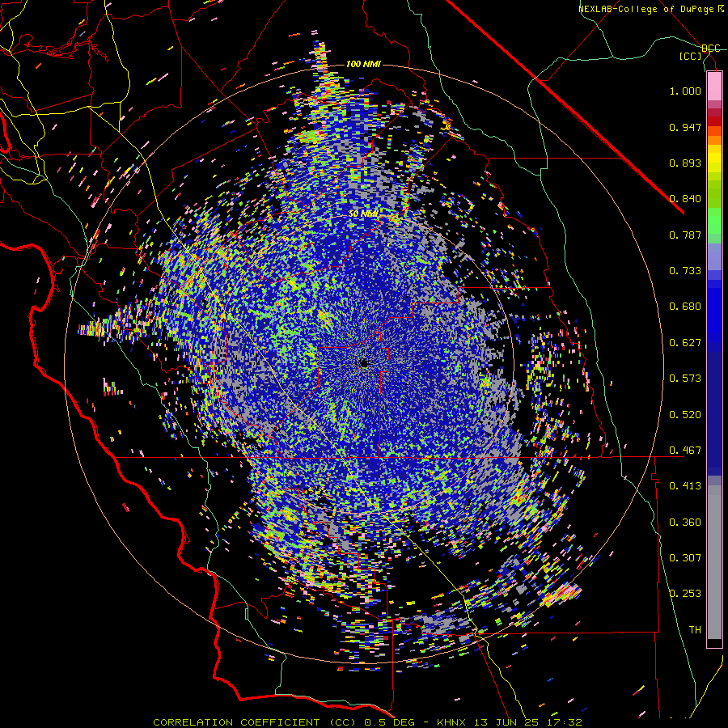Click the 0.360 legend value

[685, 523]
